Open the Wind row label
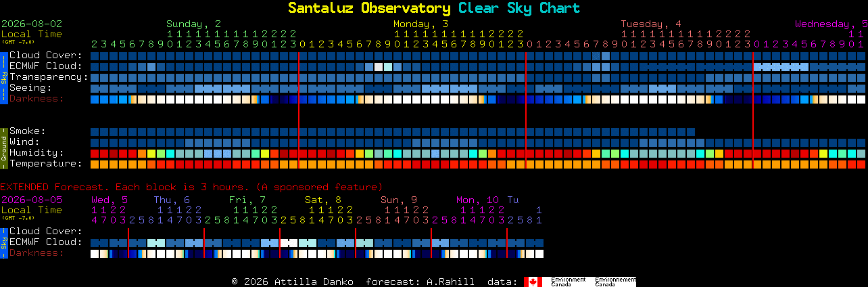Screen dimensions: 868x287 point(25,142)
